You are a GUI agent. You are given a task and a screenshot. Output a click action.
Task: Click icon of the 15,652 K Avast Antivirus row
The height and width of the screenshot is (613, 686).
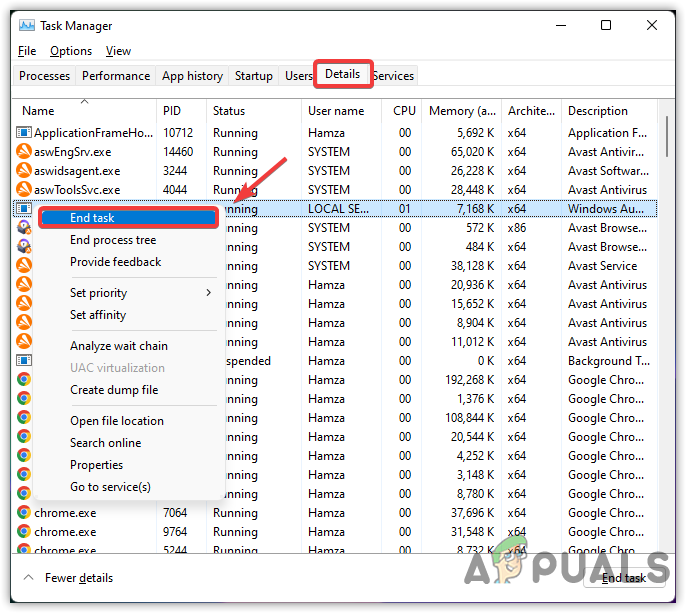click(x=24, y=303)
